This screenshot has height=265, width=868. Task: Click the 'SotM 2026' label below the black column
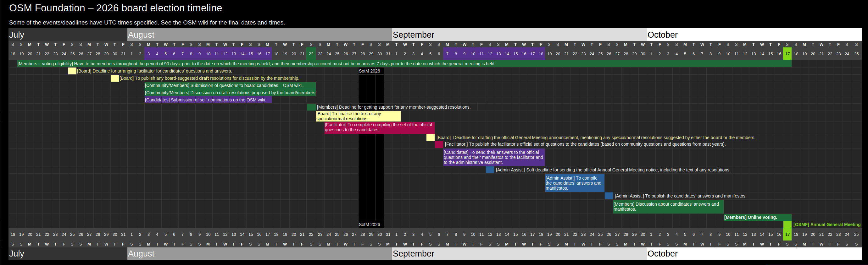pos(369,224)
